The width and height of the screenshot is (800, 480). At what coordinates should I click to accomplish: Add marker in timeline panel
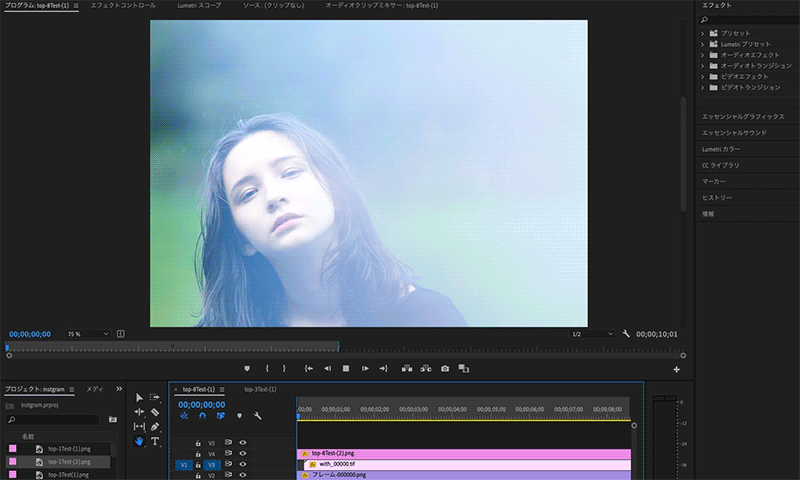click(x=239, y=416)
